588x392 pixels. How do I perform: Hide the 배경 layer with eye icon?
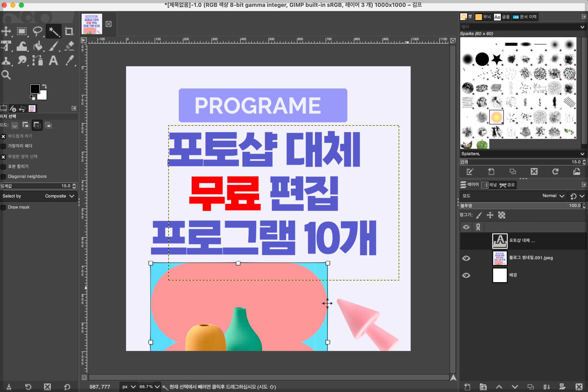point(466,275)
